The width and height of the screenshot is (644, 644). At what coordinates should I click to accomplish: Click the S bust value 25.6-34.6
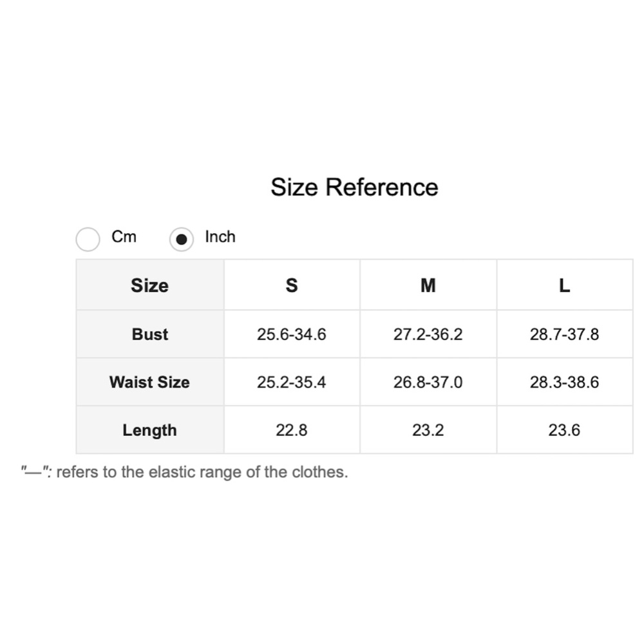292,334
